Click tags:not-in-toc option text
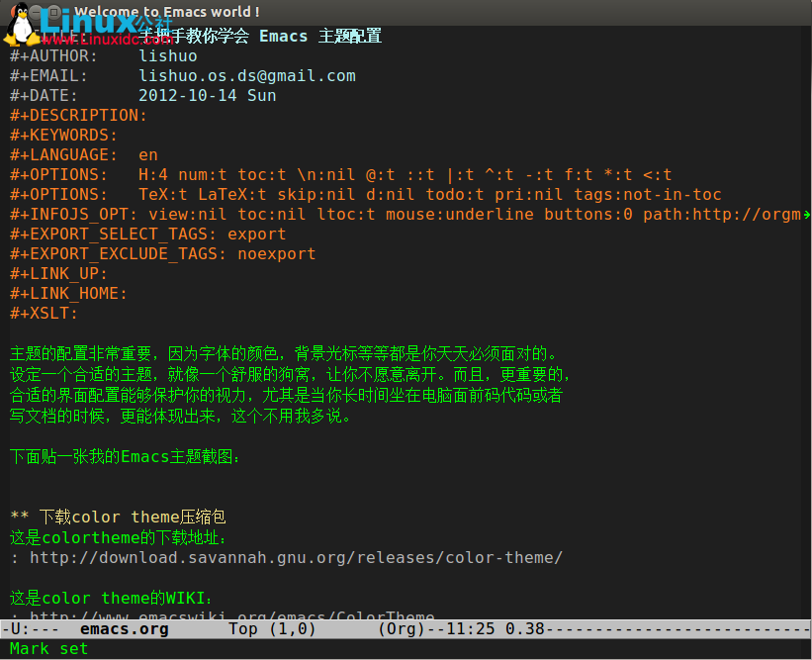 pos(647,194)
